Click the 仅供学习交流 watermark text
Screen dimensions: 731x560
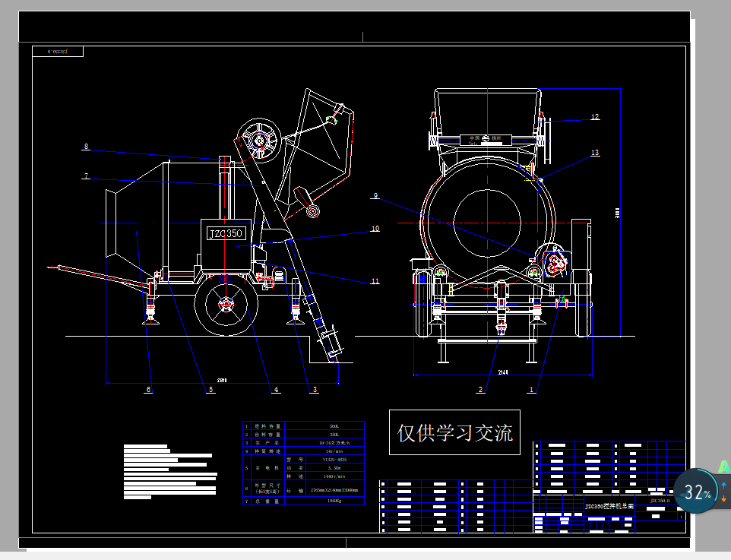tap(454, 433)
